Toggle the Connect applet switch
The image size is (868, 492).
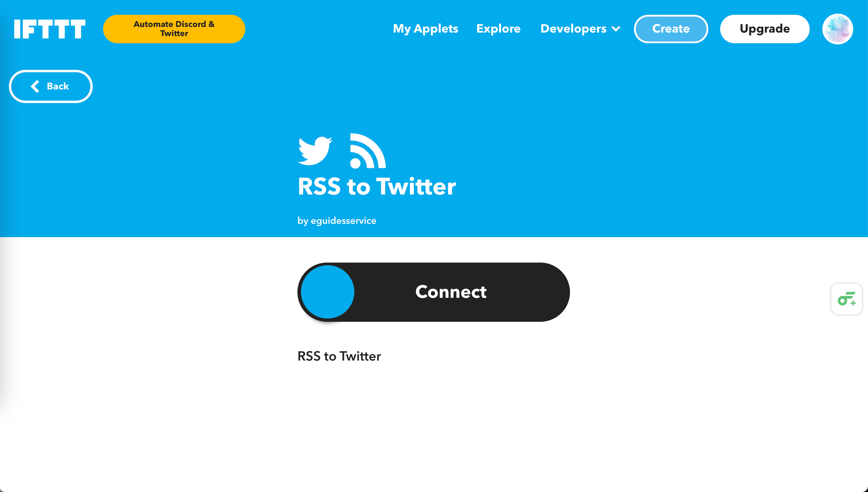(434, 292)
